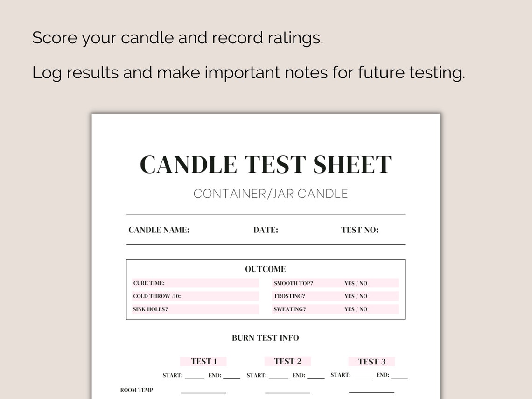
Task: Select the Cold Throw /10 row
Action: point(196,296)
